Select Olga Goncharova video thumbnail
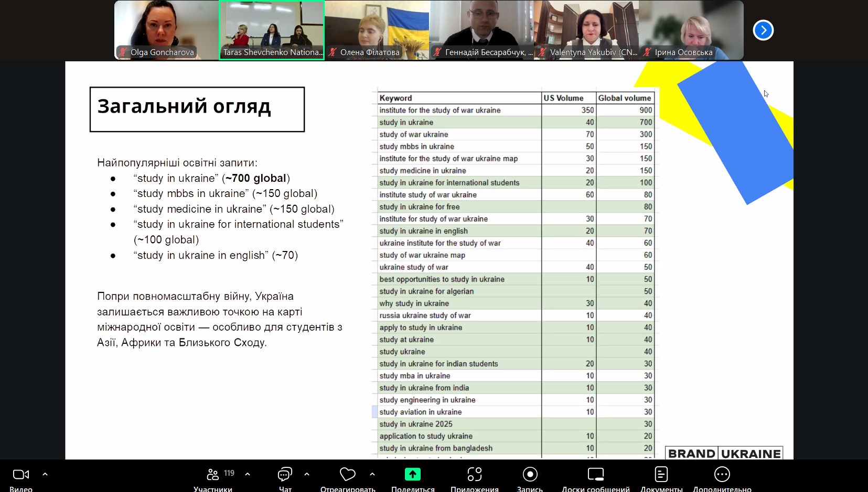868x492 pixels. pyautogui.click(x=166, y=30)
